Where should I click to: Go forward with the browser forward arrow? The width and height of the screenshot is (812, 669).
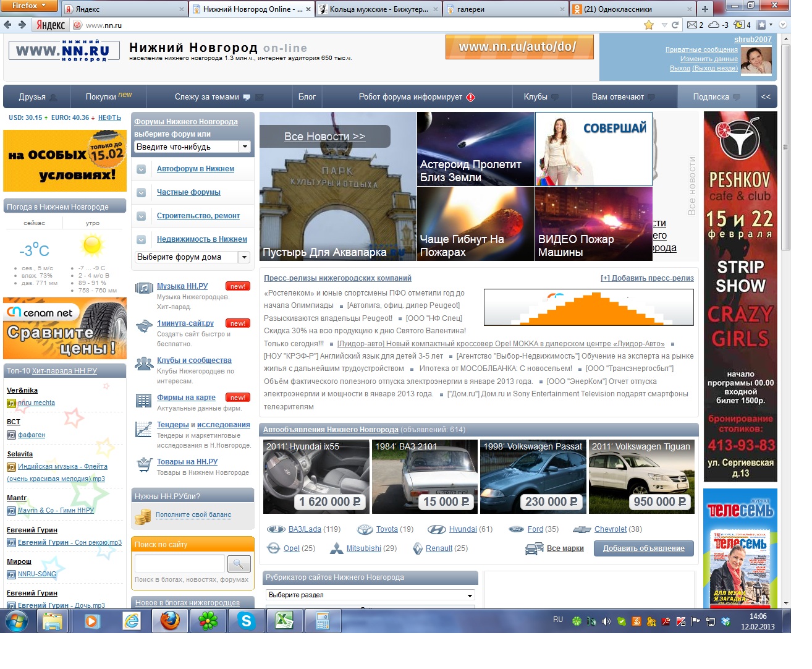(22, 25)
